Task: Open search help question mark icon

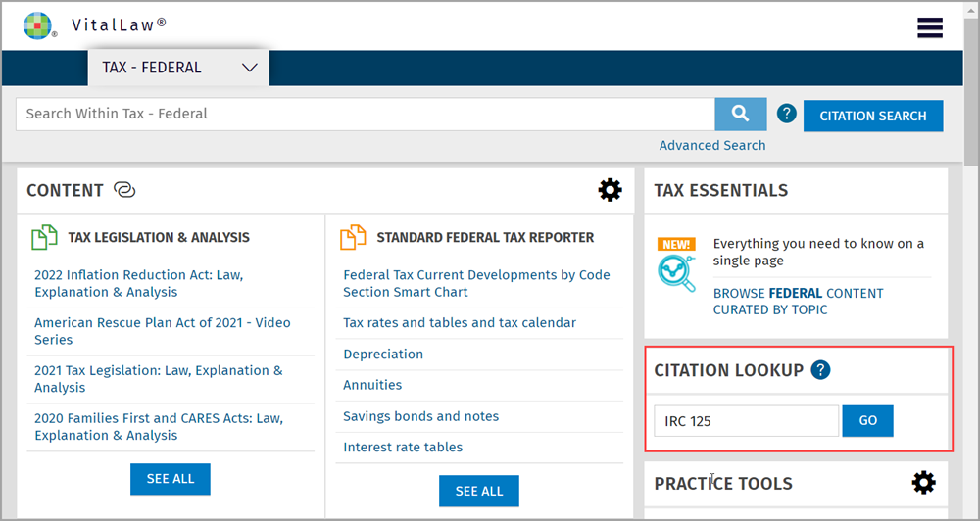Action: click(786, 114)
